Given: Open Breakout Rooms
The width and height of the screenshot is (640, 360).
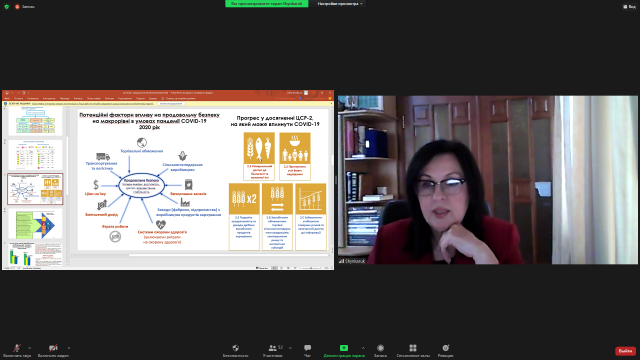Looking at the screenshot, I should coord(413,350).
